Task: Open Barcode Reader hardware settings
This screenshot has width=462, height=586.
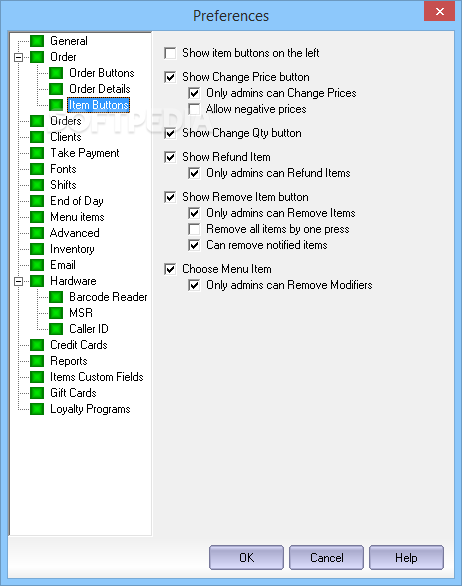Action: 108,297
